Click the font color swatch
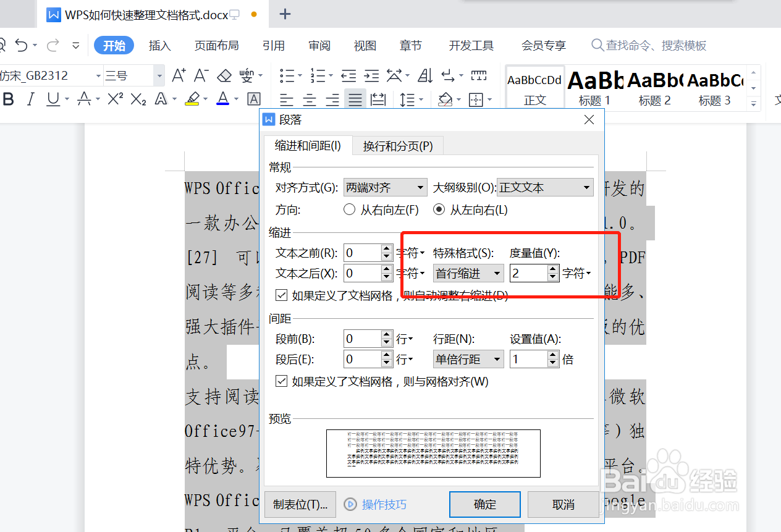Viewport: 781px width, 532px height. tap(222, 99)
